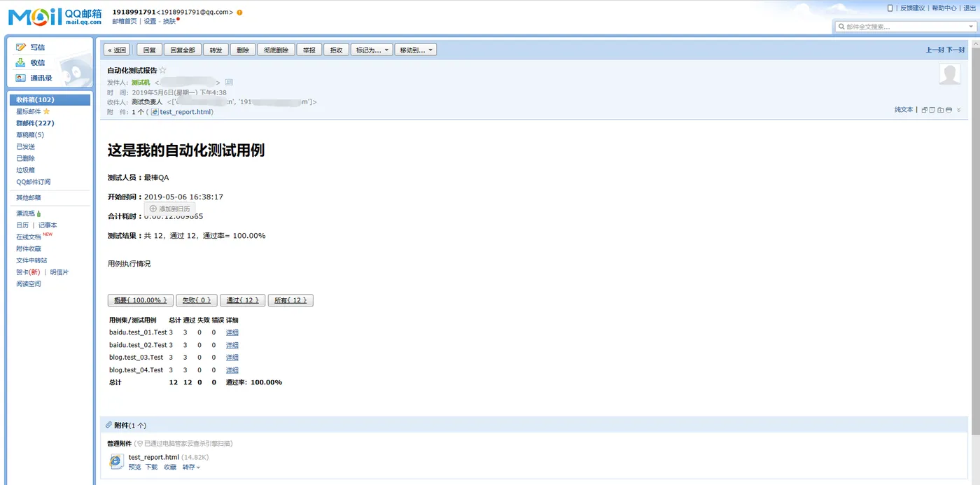Open 其他邮箱 other mailboxes
Viewport: 980px width, 485px height.
[x=29, y=197]
